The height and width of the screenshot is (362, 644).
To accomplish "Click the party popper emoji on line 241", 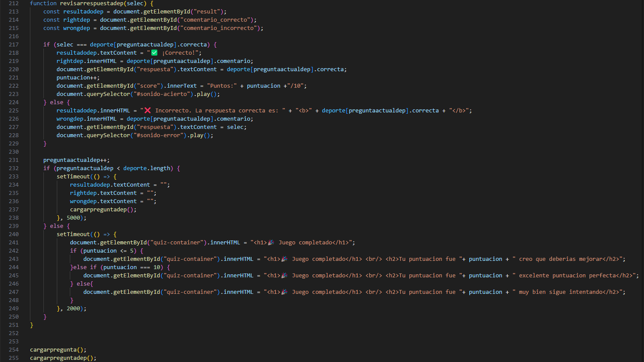I will [x=271, y=242].
